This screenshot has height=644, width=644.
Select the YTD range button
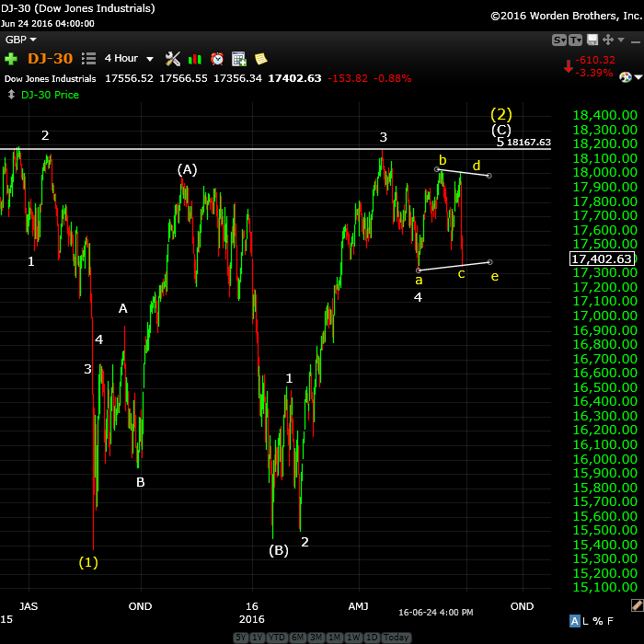(x=277, y=638)
